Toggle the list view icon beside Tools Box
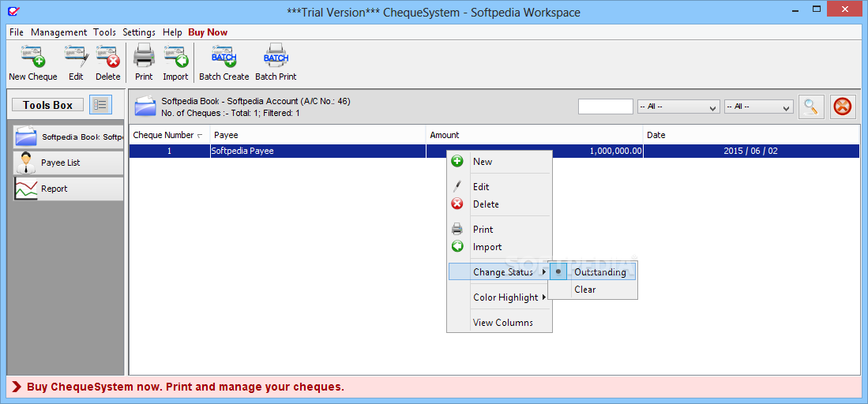 point(101,105)
